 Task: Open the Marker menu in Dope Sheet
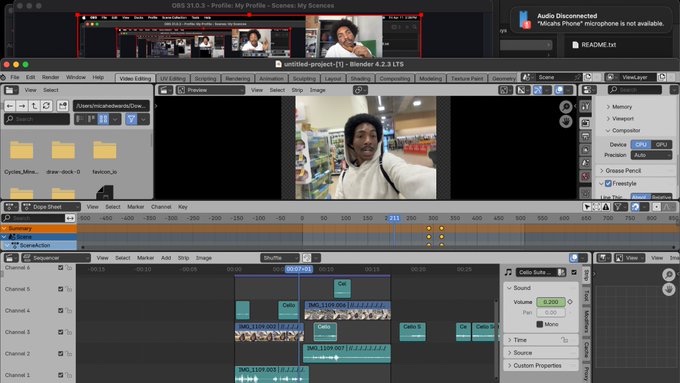click(135, 207)
